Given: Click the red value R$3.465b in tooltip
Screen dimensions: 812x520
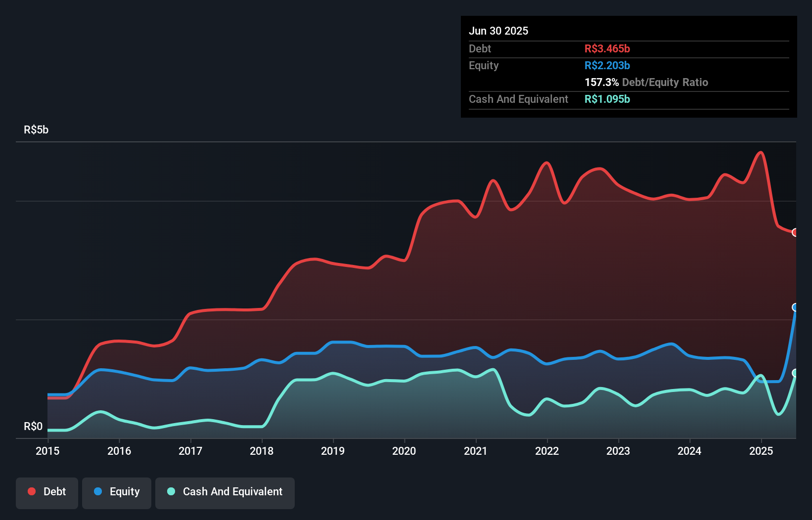Looking at the screenshot, I should [x=607, y=48].
